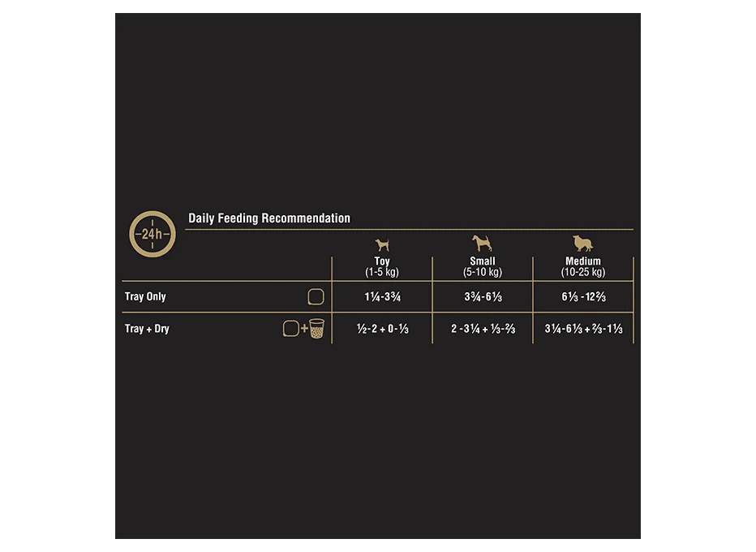Image resolution: width=756 pixels, height=552 pixels.
Task: Click the Medium tray-only value 6⅓-12⅔
Action: [583, 297]
